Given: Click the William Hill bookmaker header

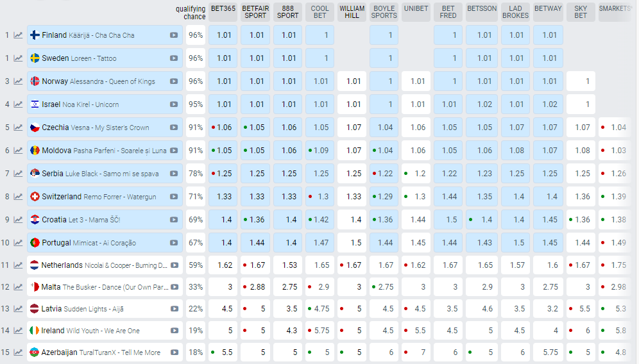Looking at the screenshot, I should 352,12.
